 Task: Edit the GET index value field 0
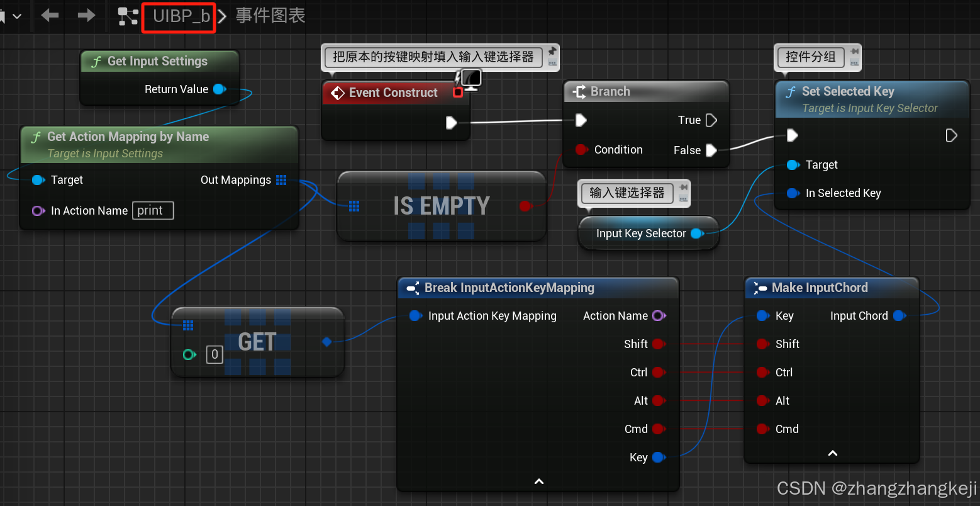[x=214, y=354]
